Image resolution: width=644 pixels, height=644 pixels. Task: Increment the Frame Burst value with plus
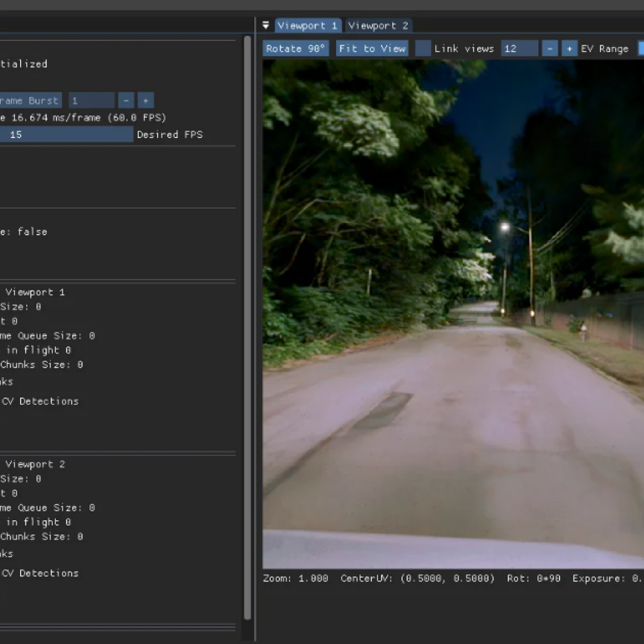tap(145, 100)
